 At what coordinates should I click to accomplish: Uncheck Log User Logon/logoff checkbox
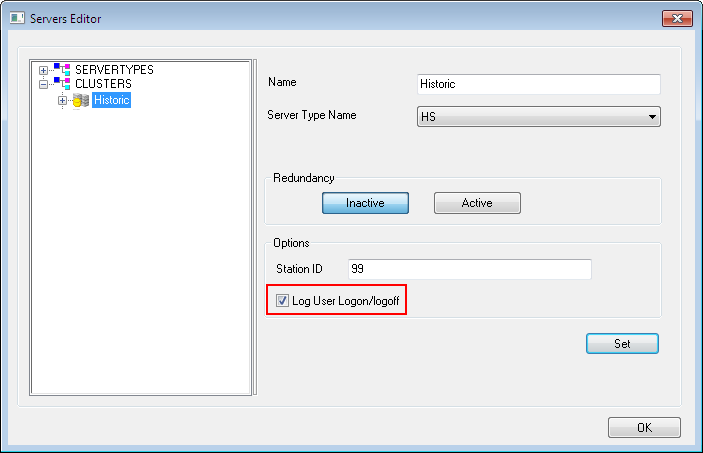(282, 300)
